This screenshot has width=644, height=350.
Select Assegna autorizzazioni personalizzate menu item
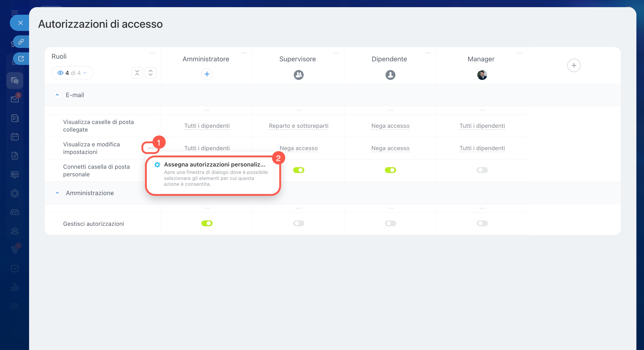pyautogui.click(x=214, y=164)
